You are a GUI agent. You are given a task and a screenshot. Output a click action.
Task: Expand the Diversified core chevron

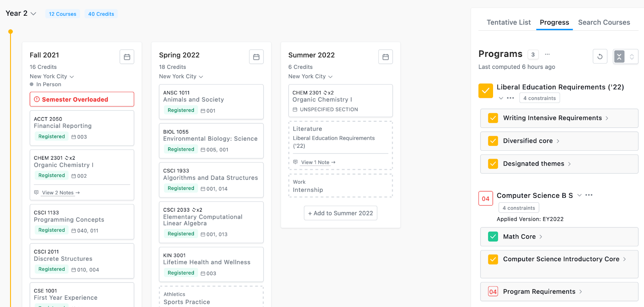click(x=558, y=141)
